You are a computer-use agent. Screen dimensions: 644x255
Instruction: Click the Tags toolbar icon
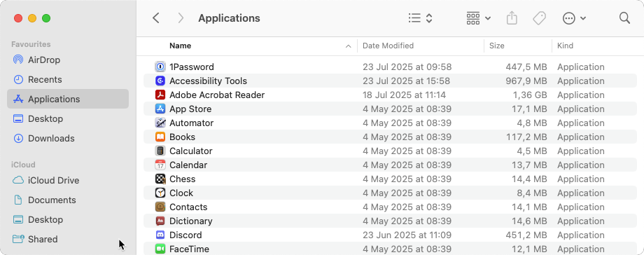539,18
